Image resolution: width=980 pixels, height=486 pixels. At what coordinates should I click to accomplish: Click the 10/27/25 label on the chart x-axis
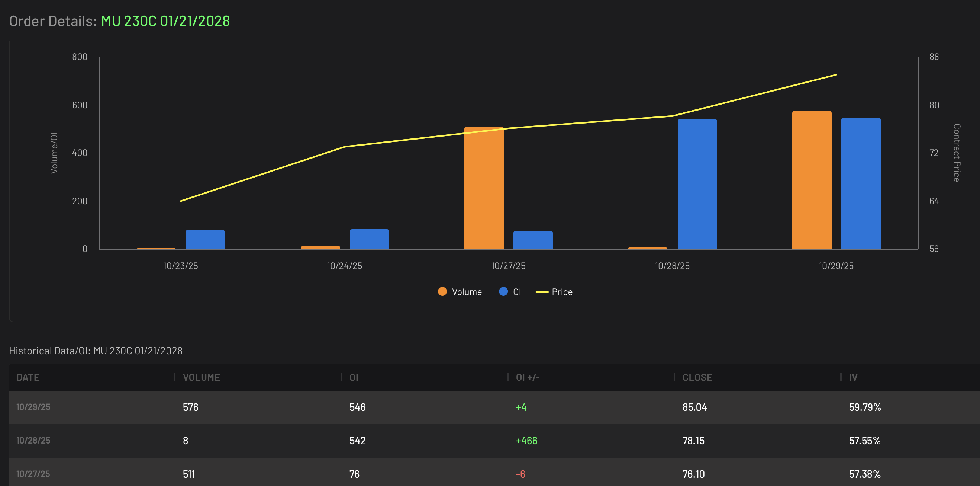(508, 266)
